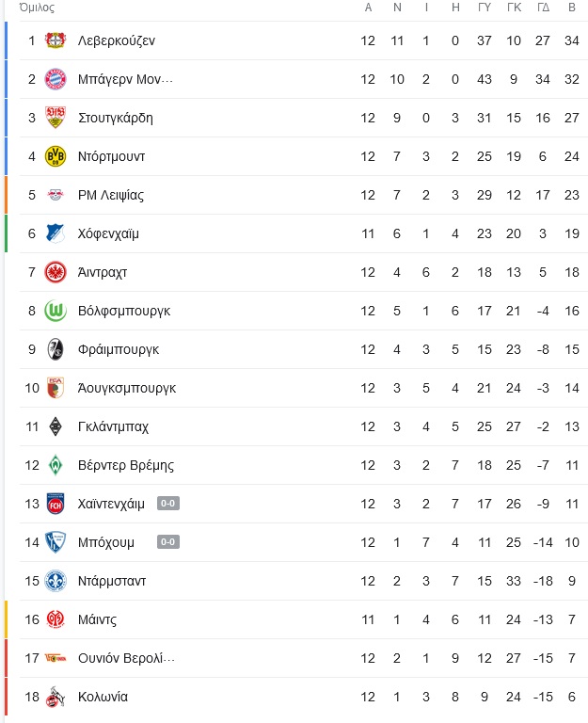Click the Β points column header

572,8
